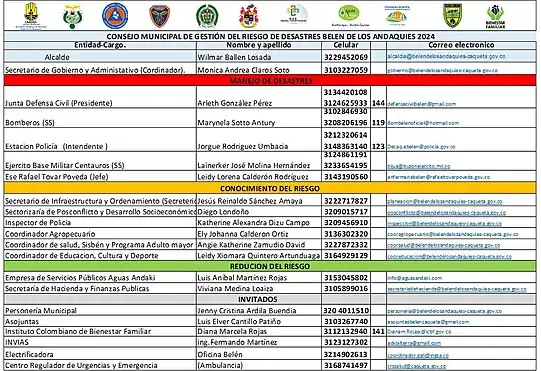
Task: Click the green Policía Nacional shield logo
Action: [x=207, y=16]
